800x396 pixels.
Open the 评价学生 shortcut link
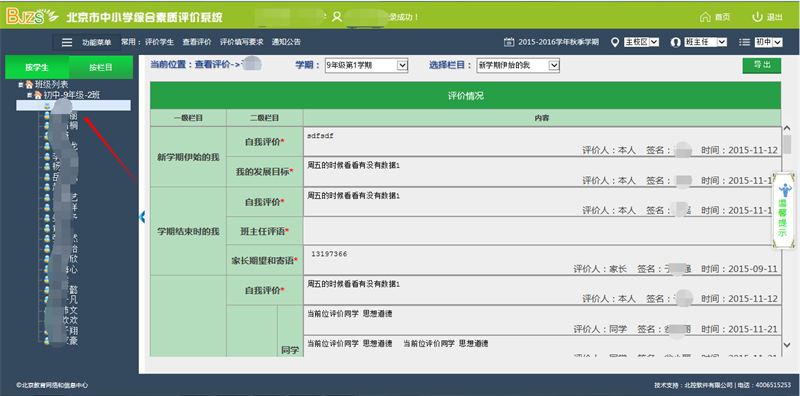tap(160, 42)
